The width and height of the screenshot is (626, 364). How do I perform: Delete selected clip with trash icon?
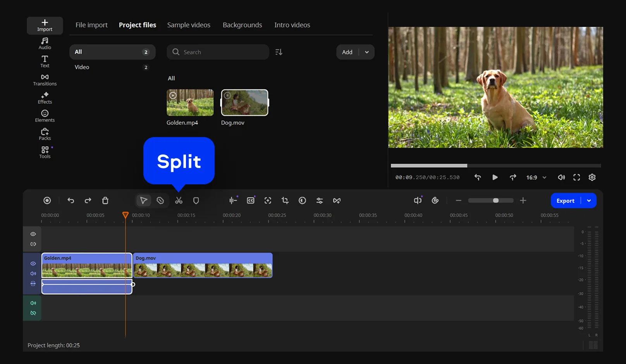pos(105,201)
